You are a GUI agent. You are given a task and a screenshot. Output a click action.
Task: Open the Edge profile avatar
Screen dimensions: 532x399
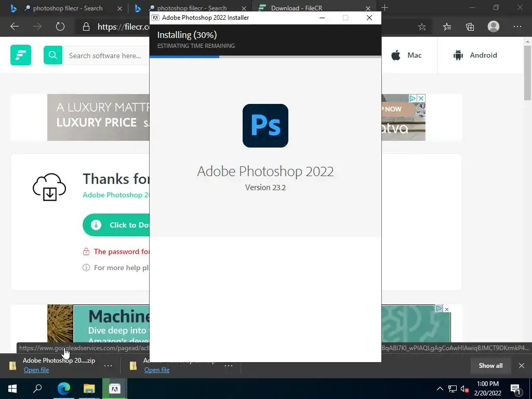click(494, 26)
